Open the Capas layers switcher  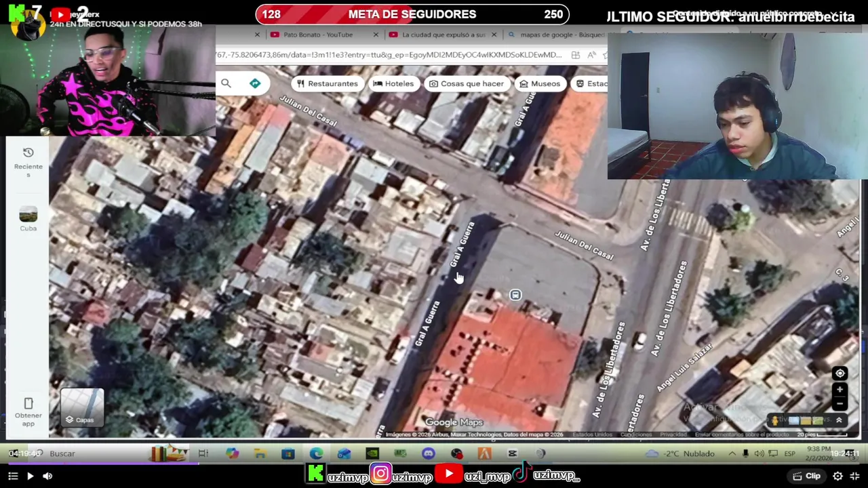(82, 408)
